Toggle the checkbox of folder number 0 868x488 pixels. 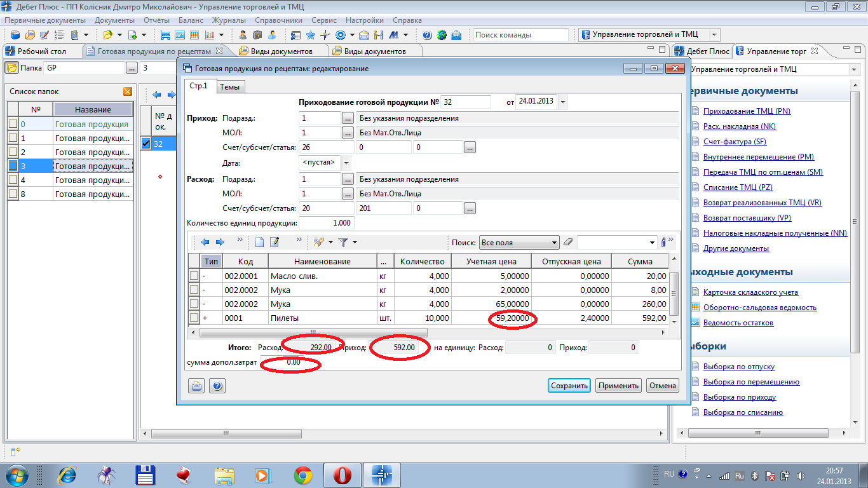pyautogui.click(x=13, y=125)
